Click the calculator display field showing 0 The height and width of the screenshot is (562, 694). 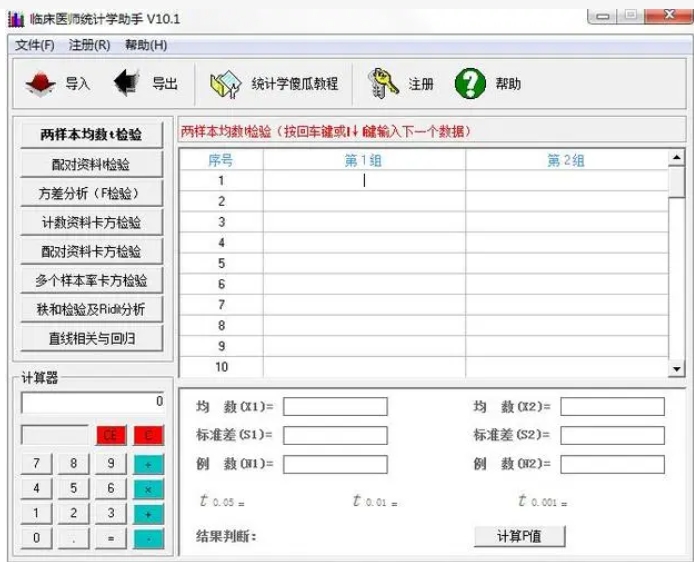[x=93, y=402]
